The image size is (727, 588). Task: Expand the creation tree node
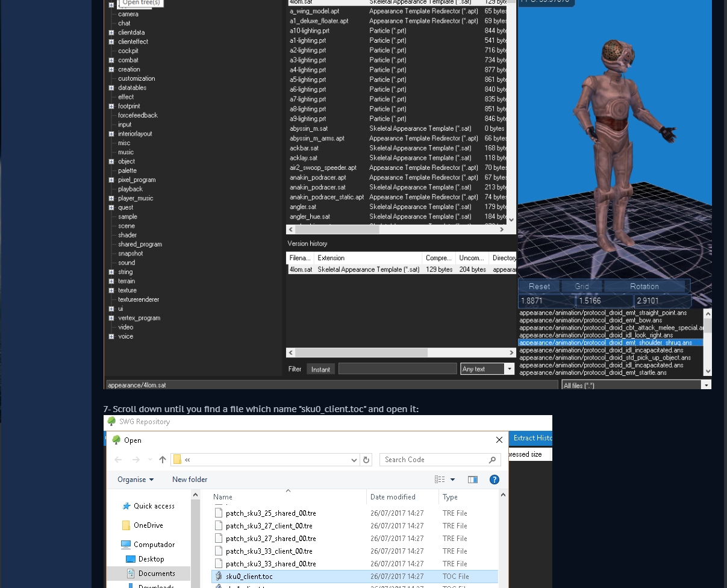point(111,69)
